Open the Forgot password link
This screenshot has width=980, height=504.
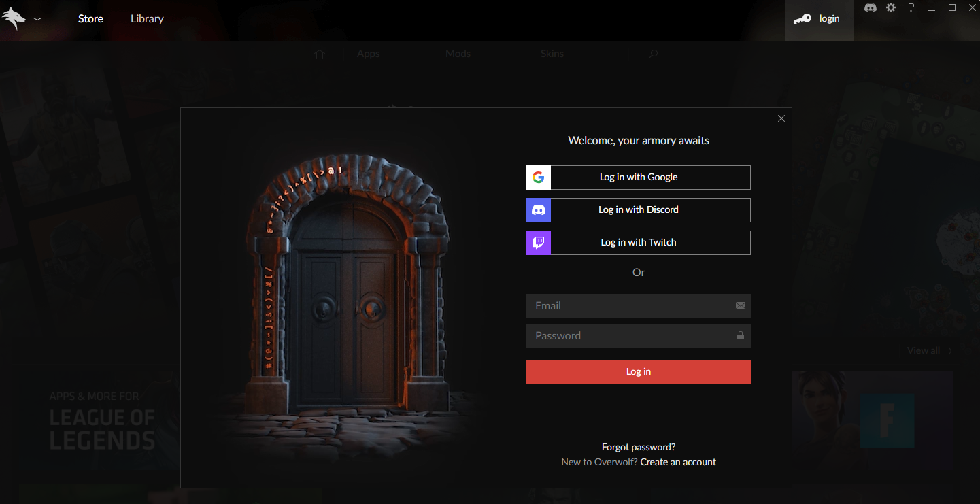(x=639, y=447)
